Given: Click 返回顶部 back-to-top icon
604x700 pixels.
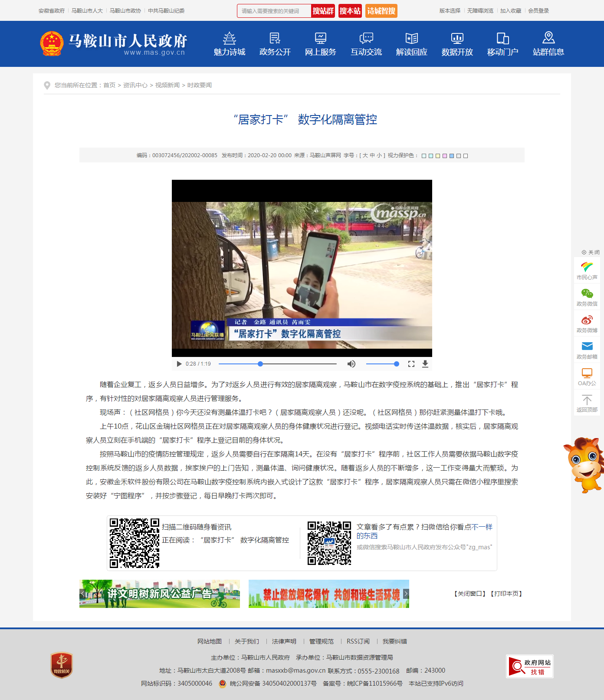Looking at the screenshot, I should click(x=587, y=403).
